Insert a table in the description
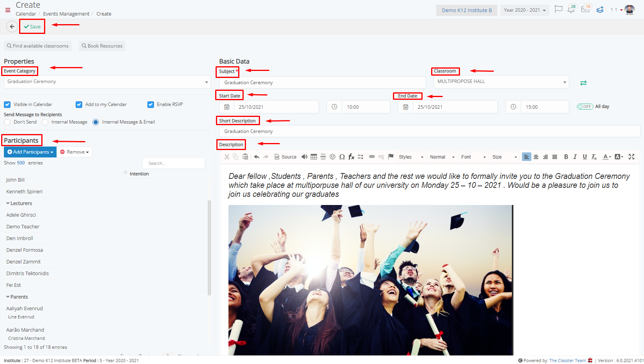This screenshot has width=644, height=364. 314,157
